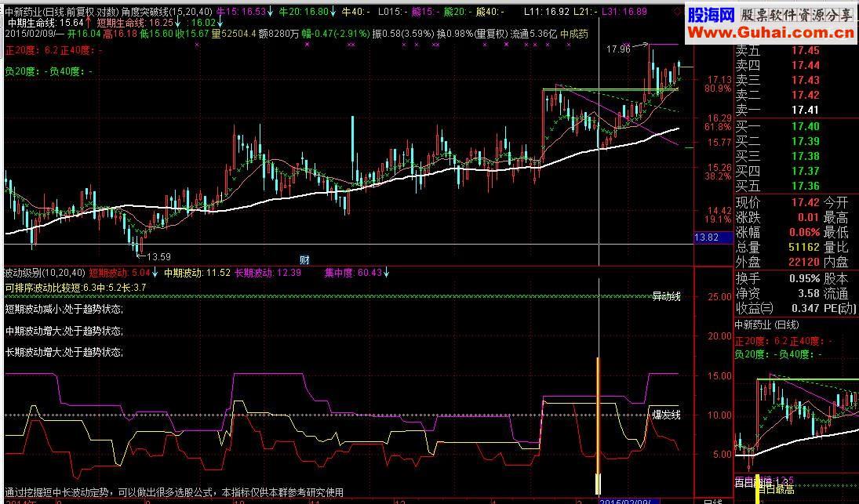Click the 爆发线 line label
This screenshot has height=504, width=859.
tap(666, 415)
